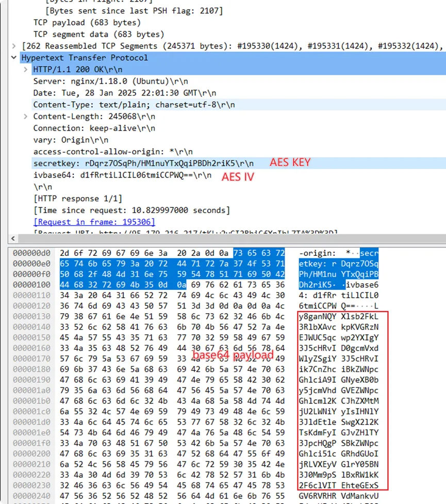Collapse the Hypertext Transfer Protocol section
The image size is (446, 504).
(x=14, y=58)
